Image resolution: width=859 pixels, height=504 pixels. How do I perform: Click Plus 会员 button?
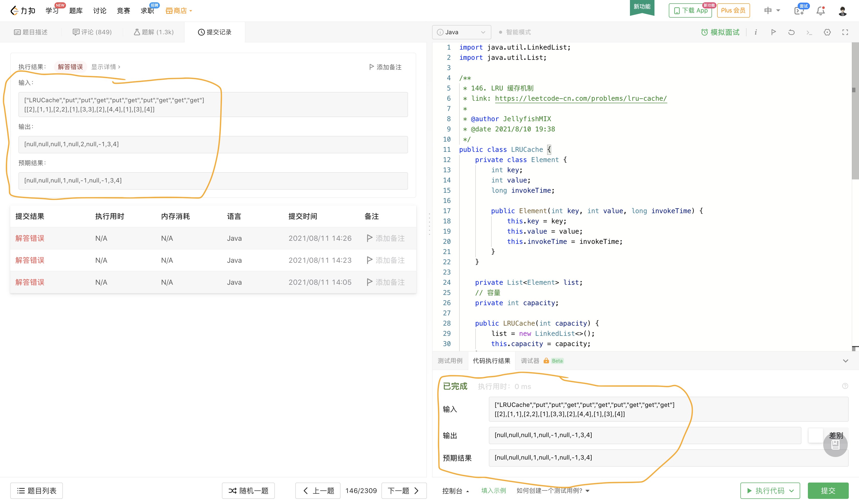[x=733, y=10]
